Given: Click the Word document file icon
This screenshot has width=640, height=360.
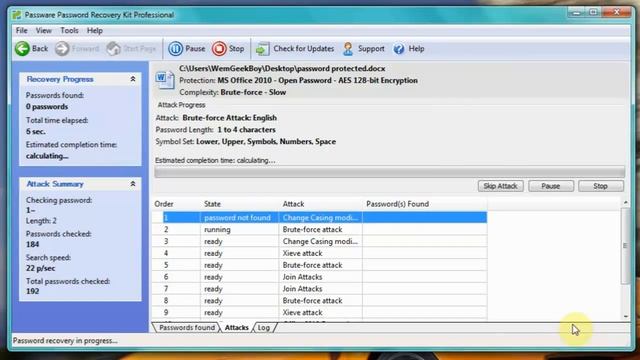Looking at the screenshot, I should (165, 79).
